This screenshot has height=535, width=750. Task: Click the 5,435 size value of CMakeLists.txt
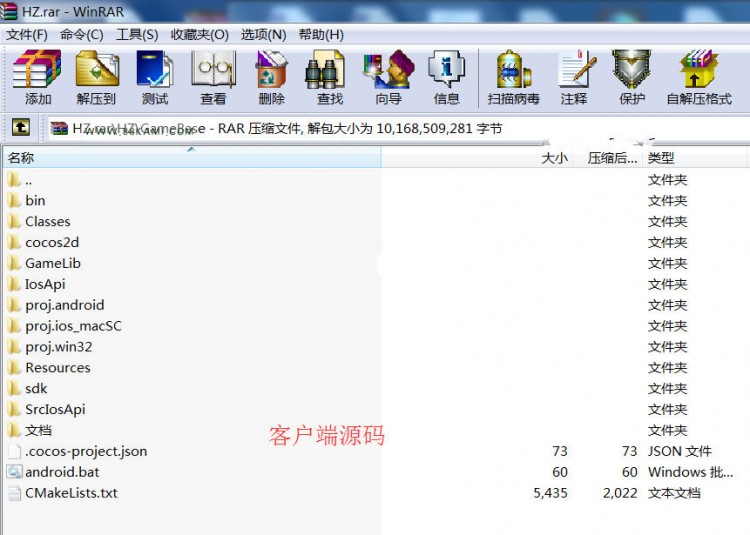click(551, 493)
